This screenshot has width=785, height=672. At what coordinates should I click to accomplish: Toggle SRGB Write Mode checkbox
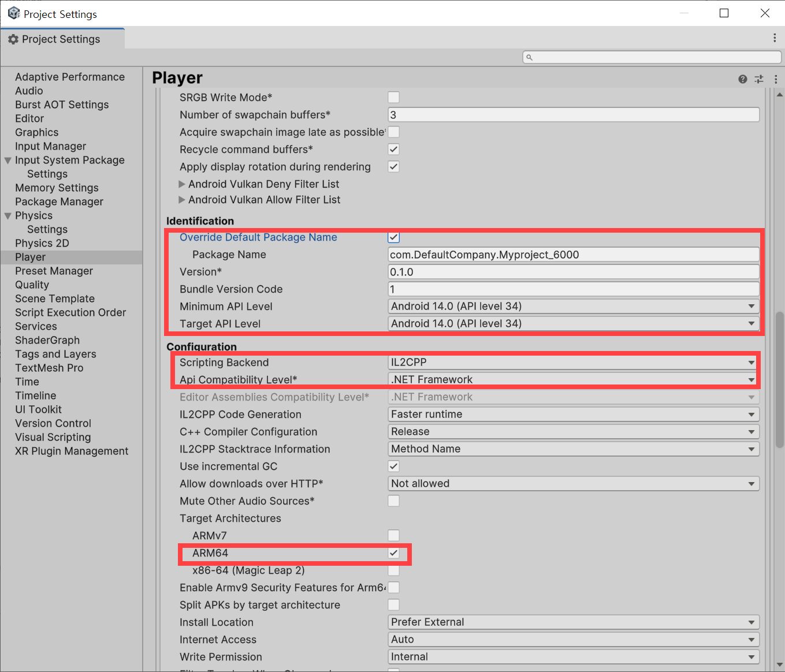[394, 98]
